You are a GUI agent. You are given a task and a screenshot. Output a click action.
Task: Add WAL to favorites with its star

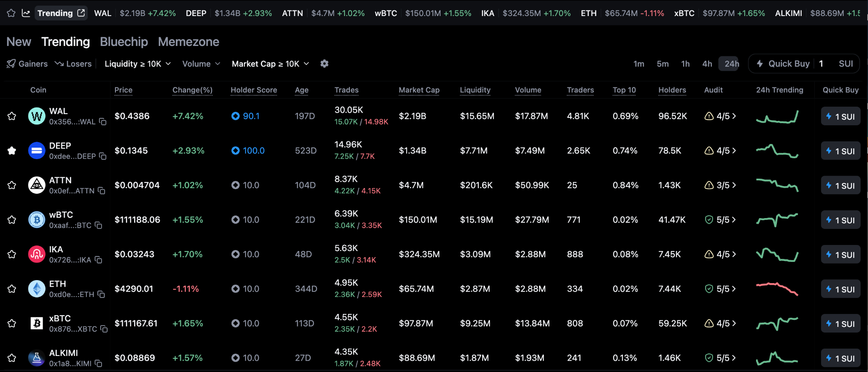[12, 116]
